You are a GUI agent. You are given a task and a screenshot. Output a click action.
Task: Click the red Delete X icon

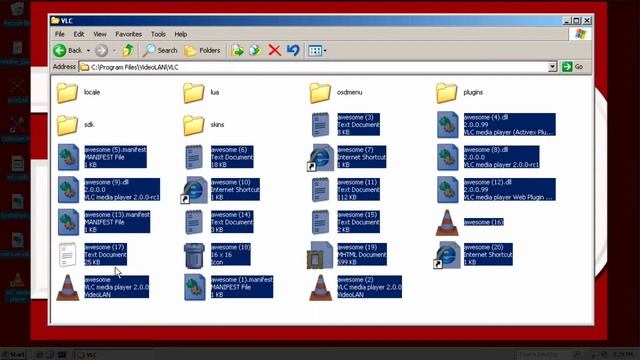click(x=274, y=51)
